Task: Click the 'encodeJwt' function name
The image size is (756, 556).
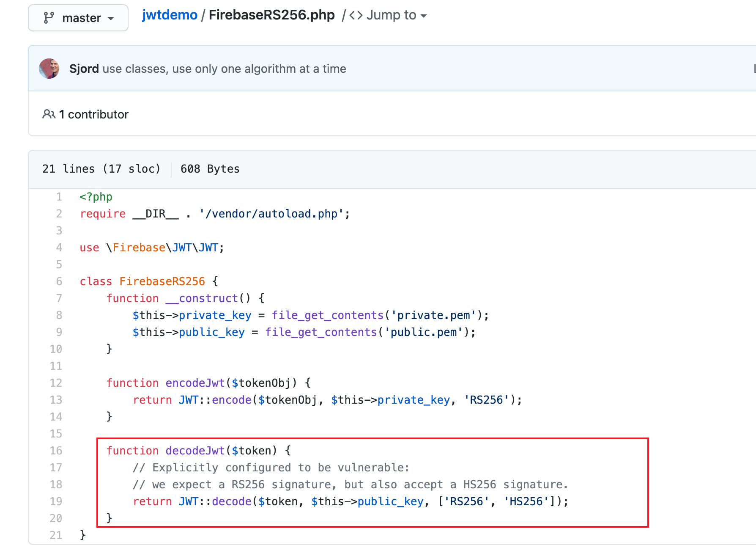Action: tap(195, 383)
